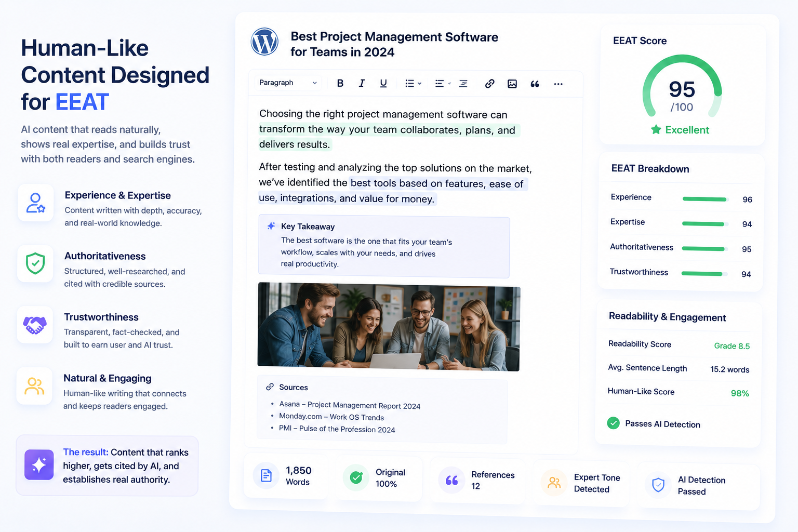This screenshot has height=532, width=798.
Task: Select the team photo in article
Action: point(389,327)
